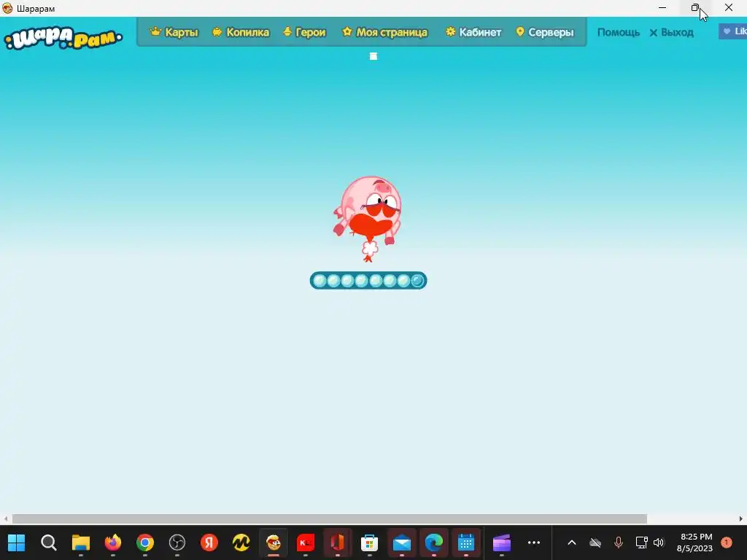
Task: Launch Microsoft Edge from the taskbar
Action: (433, 542)
